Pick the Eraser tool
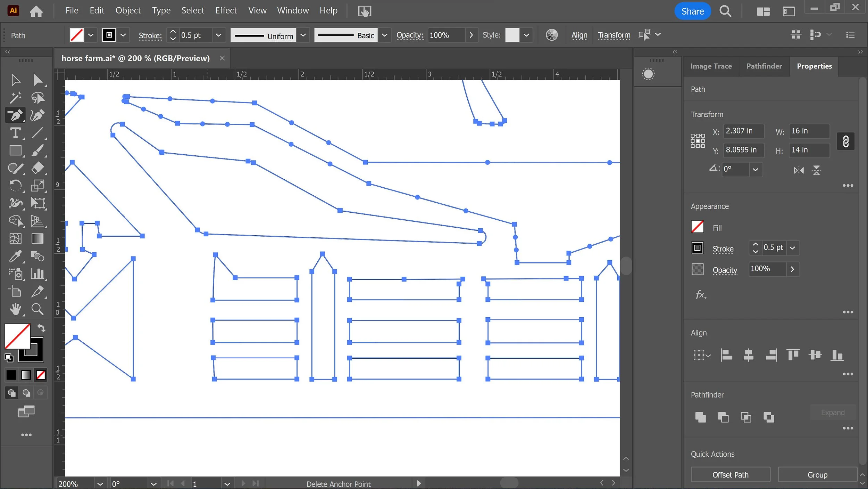868x489 pixels. [37, 168]
